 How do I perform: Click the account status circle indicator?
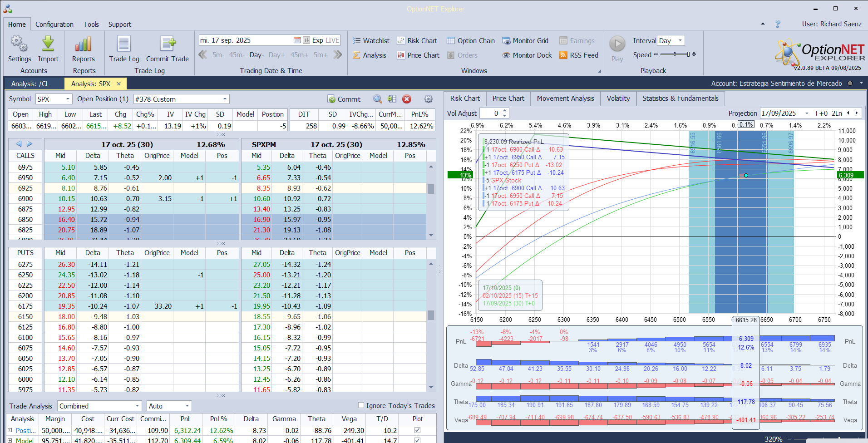(850, 84)
